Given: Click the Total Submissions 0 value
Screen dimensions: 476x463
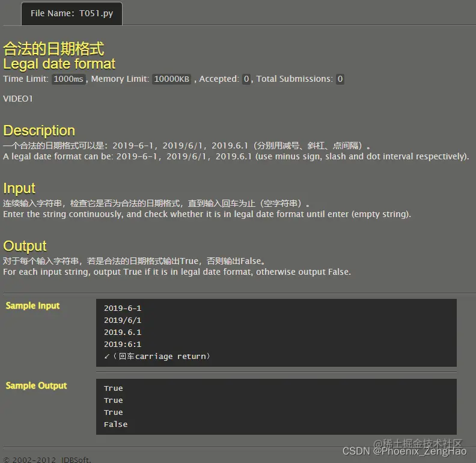Looking at the screenshot, I should coord(340,79).
